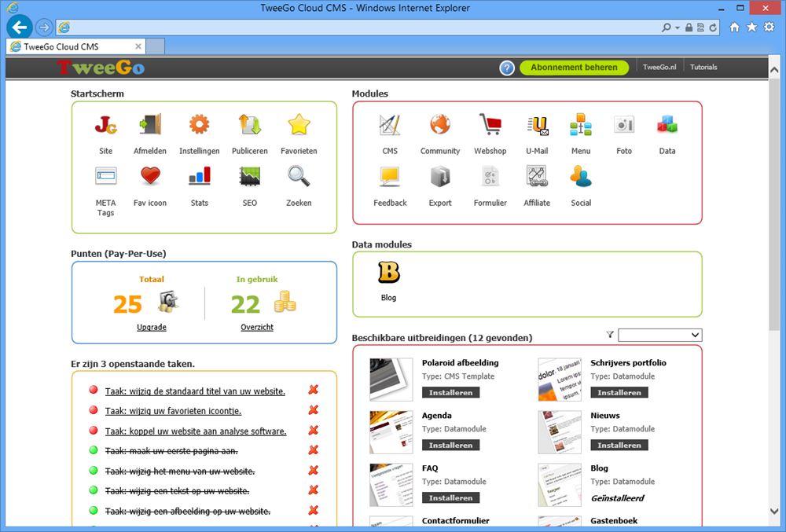786x532 pixels.
Task: Install the Nieuws datamodule
Action: coord(619,446)
